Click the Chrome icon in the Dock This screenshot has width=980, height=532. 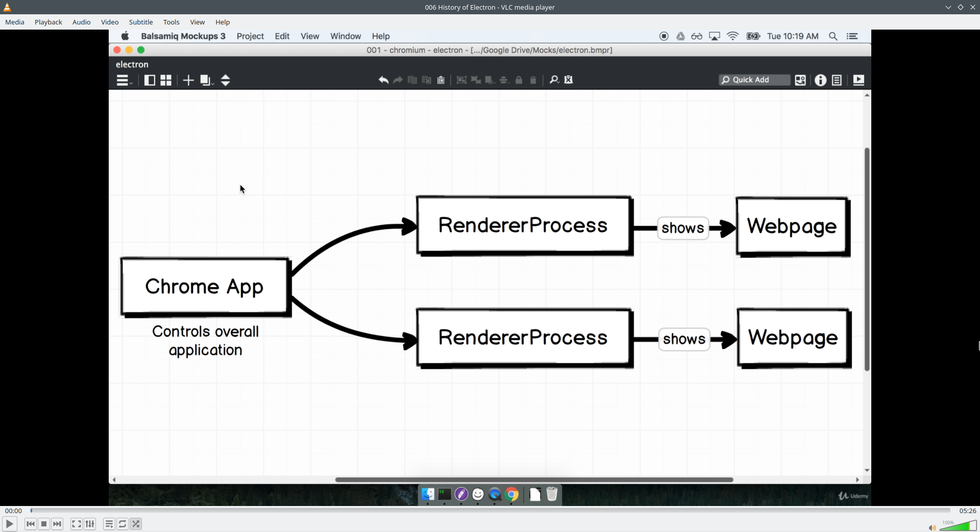[511, 494]
